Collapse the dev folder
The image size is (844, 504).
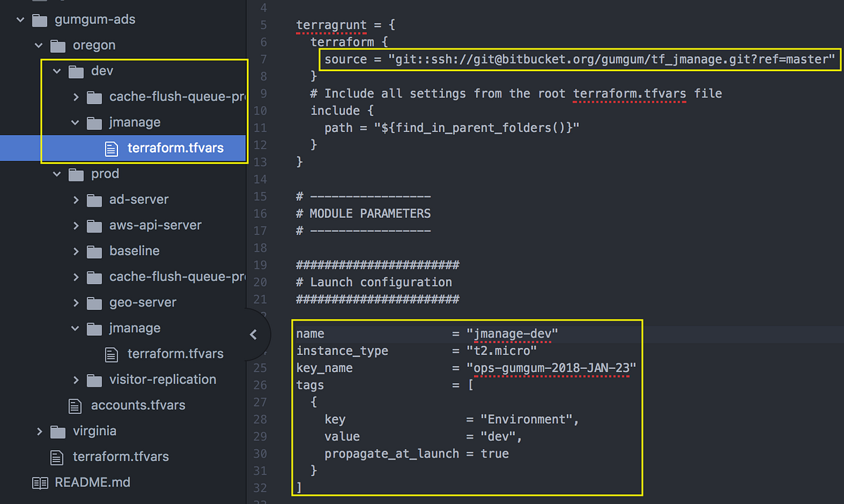[x=57, y=70]
